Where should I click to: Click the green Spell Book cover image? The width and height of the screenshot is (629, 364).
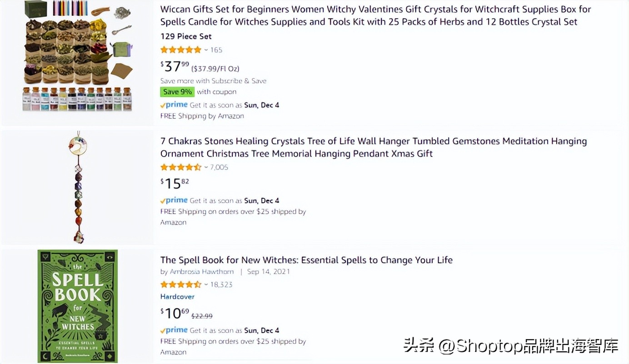point(78,306)
